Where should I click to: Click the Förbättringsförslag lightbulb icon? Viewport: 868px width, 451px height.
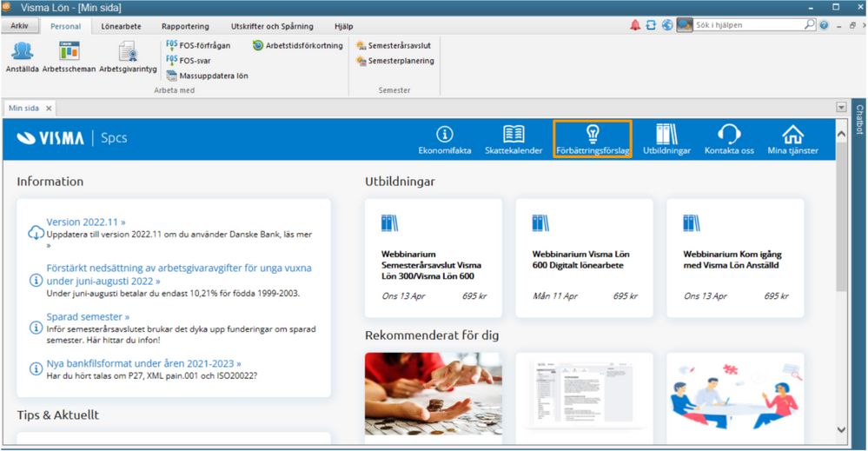(x=593, y=137)
